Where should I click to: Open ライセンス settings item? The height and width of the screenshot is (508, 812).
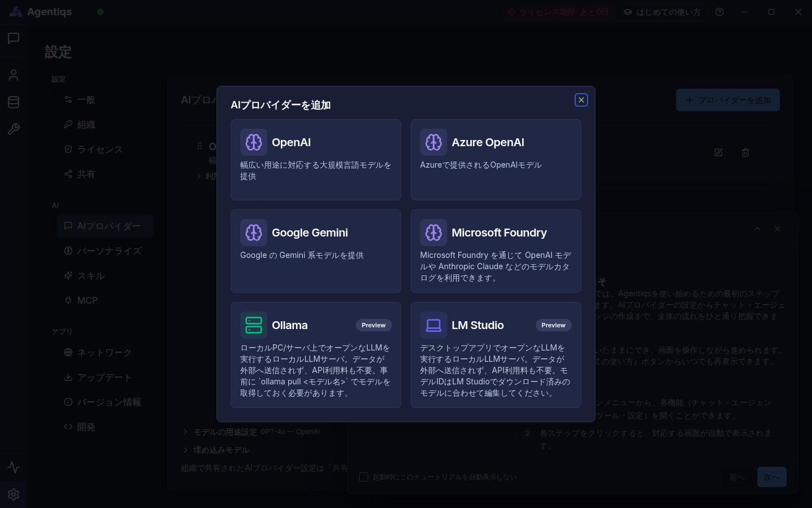tap(105, 150)
